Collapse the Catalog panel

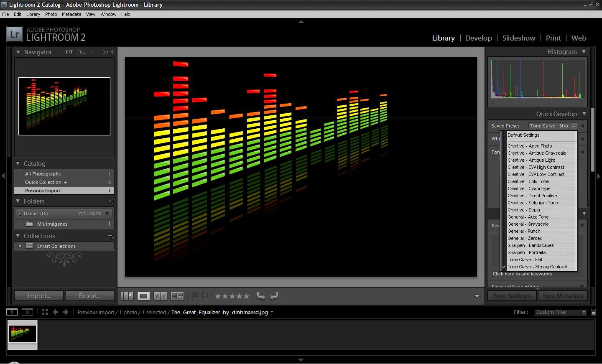pos(18,163)
